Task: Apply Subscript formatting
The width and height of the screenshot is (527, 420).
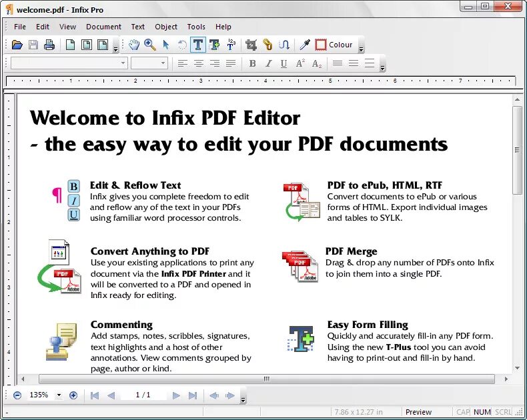Action: coord(317,63)
